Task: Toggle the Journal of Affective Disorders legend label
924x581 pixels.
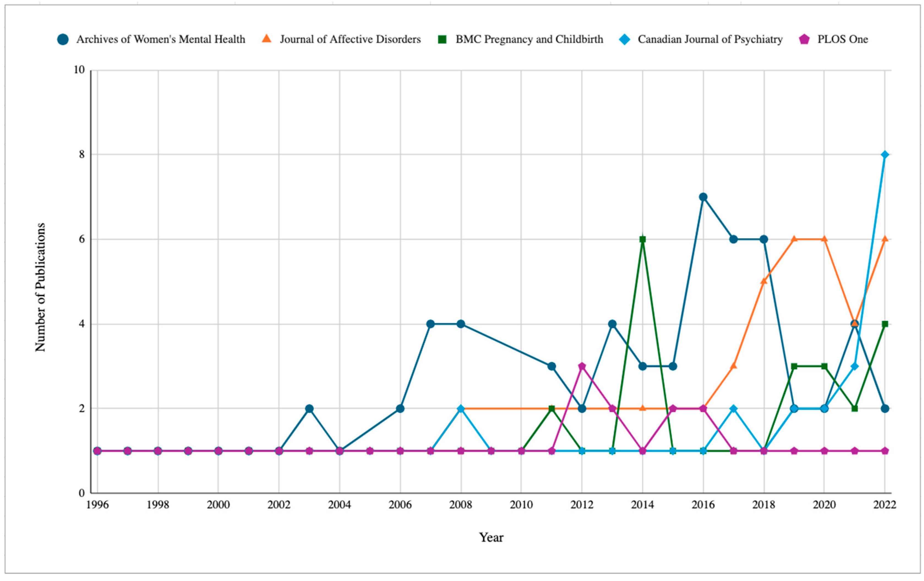Action: point(350,40)
